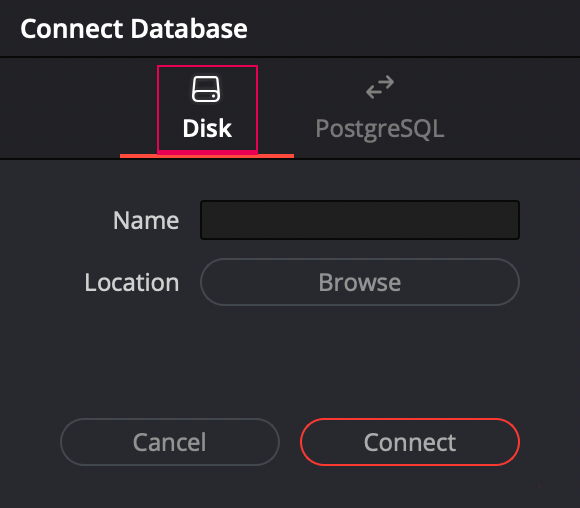This screenshot has width=580, height=508.
Task: Click the word Browse inside the Location button
Action: (x=360, y=283)
